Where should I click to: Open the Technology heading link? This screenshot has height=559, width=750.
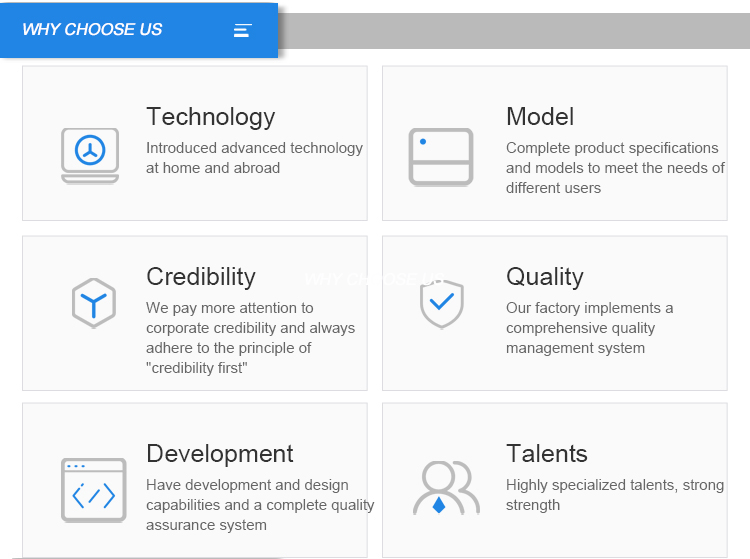point(210,117)
